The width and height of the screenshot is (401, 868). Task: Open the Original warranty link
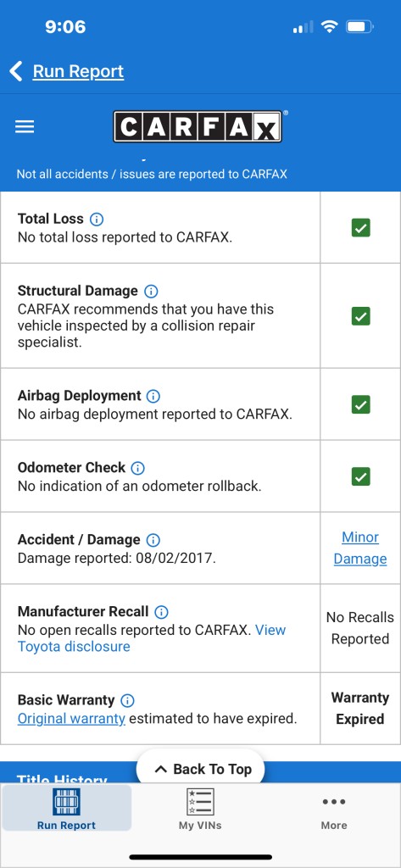point(71,719)
